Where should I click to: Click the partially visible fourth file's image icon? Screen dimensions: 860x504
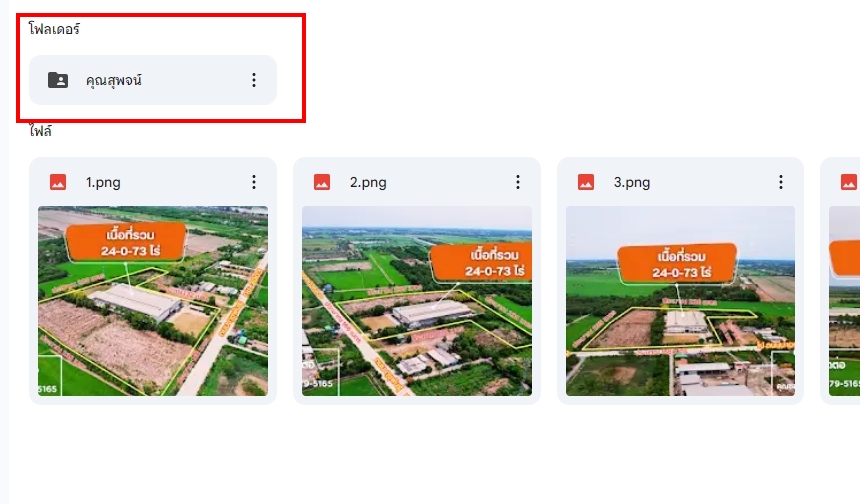point(849,182)
